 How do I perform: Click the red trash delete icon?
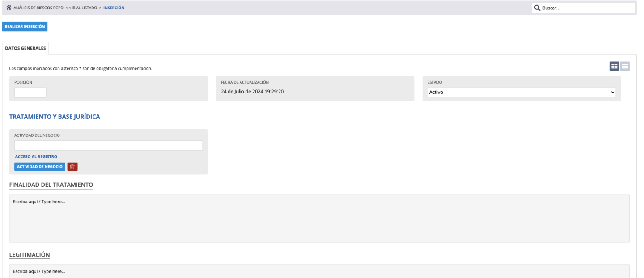(x=72, y=167)
